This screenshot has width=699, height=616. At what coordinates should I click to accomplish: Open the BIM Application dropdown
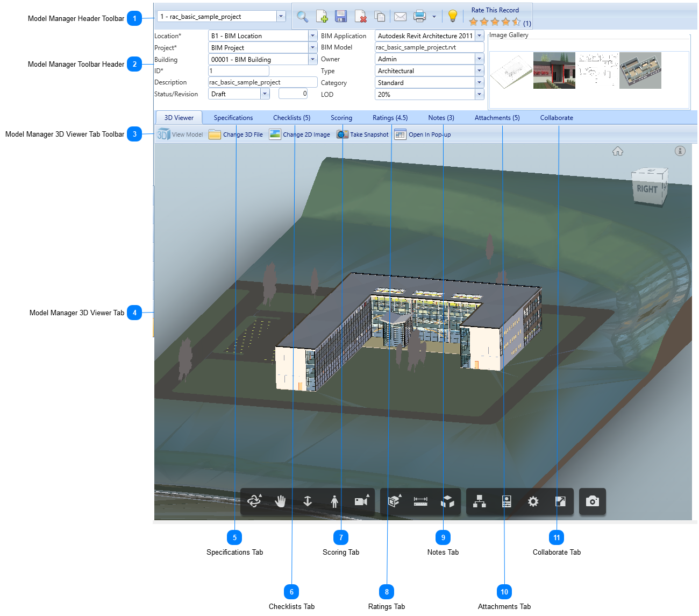click(479, 36)
